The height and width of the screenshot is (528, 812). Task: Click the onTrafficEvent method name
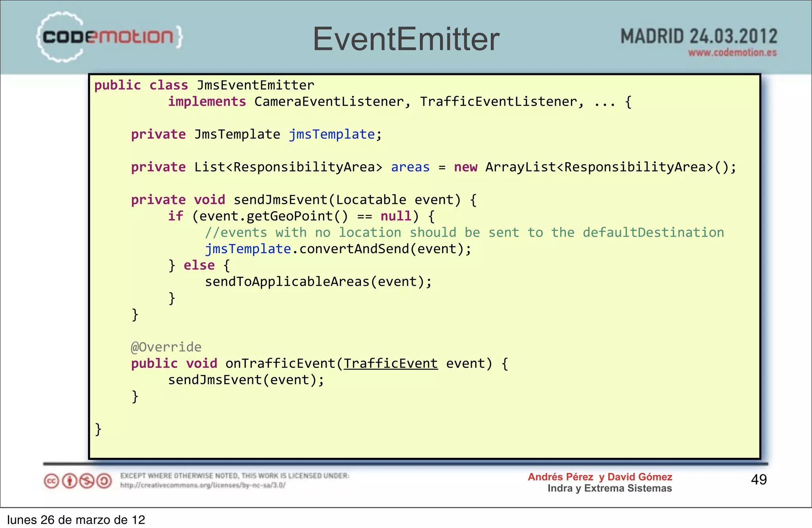[x=280, y=363]
